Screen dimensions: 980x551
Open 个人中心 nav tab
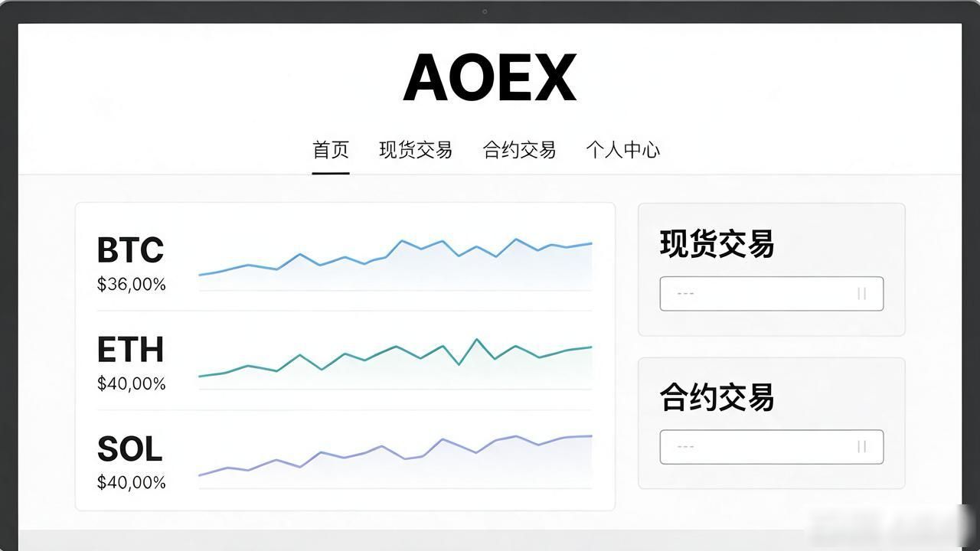(x=623, y=150)
